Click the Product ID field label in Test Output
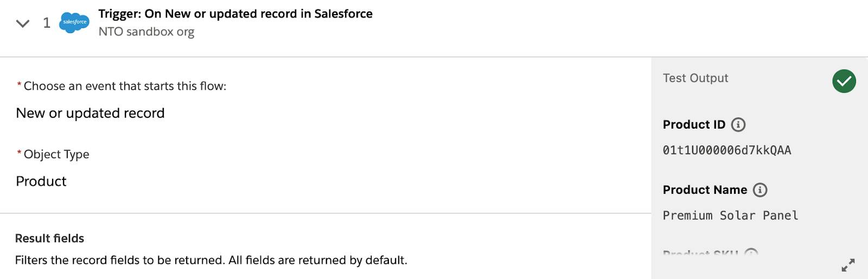Image resolution: width=868 pixels, height=279 pixels. (694, 125)
